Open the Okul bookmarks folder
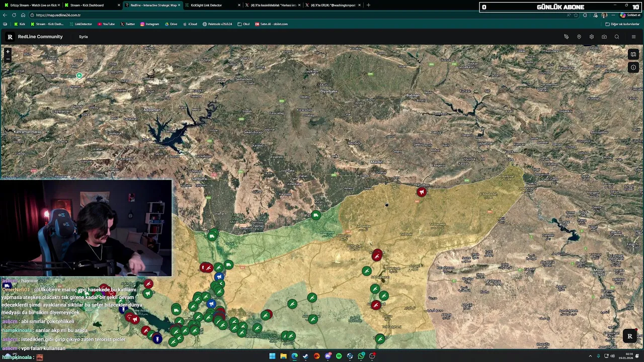Screen dimensions: 644x362 (x=244, y=24)
